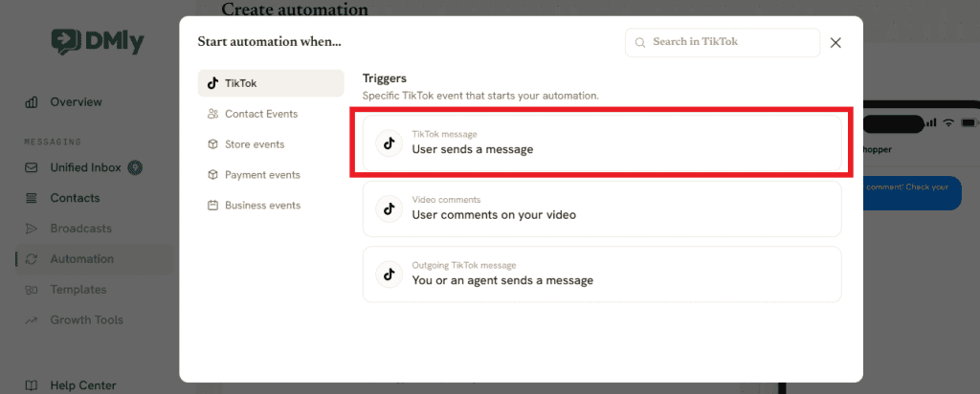Click the 'Triggers' section heading
This screenshot has width=980, height=394.
385,78
